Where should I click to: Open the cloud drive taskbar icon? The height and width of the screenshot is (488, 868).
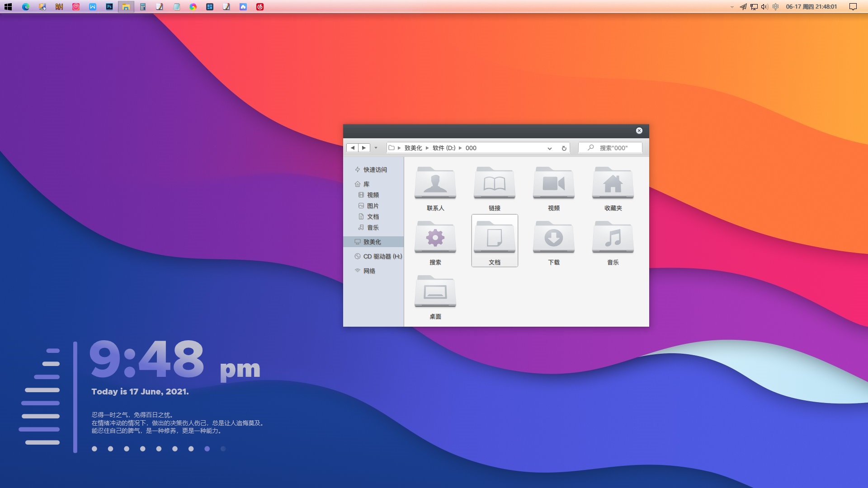pyautogui.click(x=243, y=7)
